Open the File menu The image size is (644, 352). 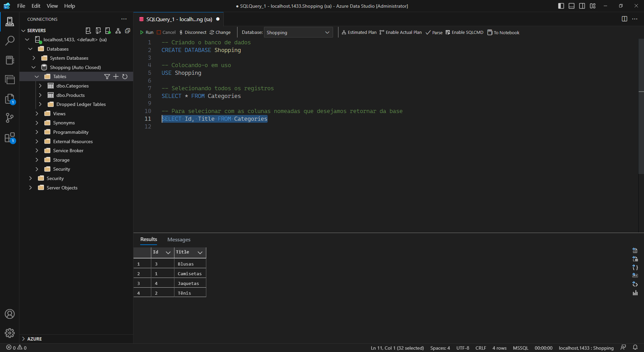click(x=21, y=6)
